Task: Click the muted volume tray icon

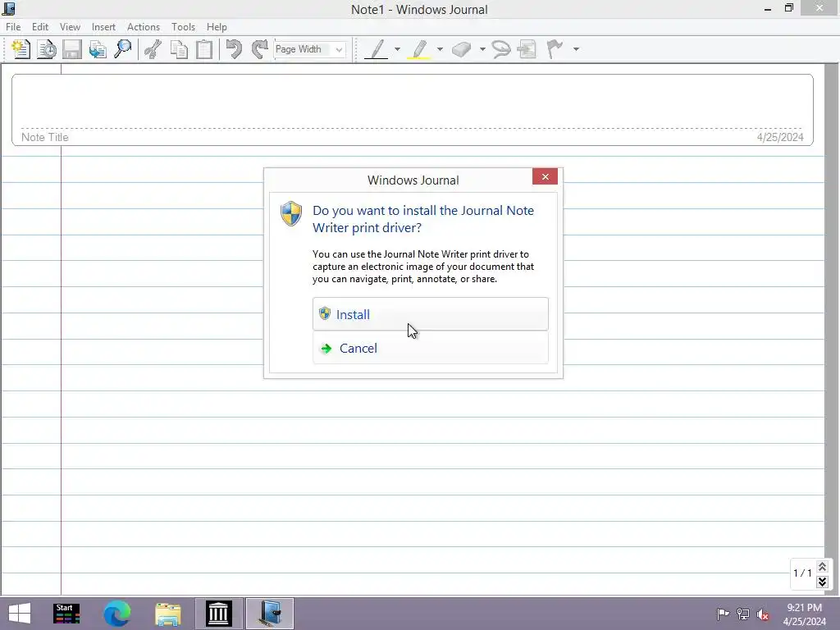Action: (763, 614)
